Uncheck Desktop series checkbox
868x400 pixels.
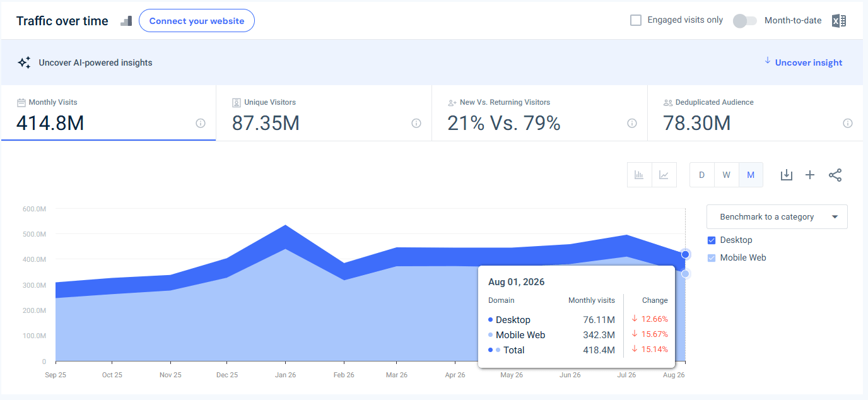click(712, 240)
